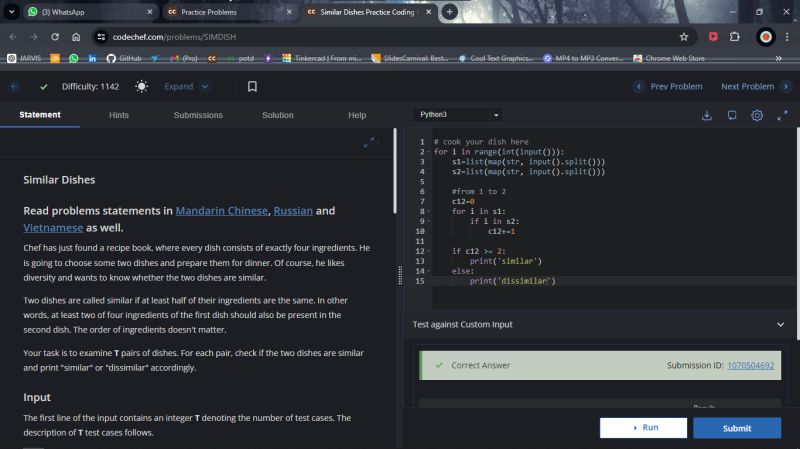Image resolution: width=800 pixels, height=449 pixels.
Task: Click the Next Problem link
Action: point(747,87)
